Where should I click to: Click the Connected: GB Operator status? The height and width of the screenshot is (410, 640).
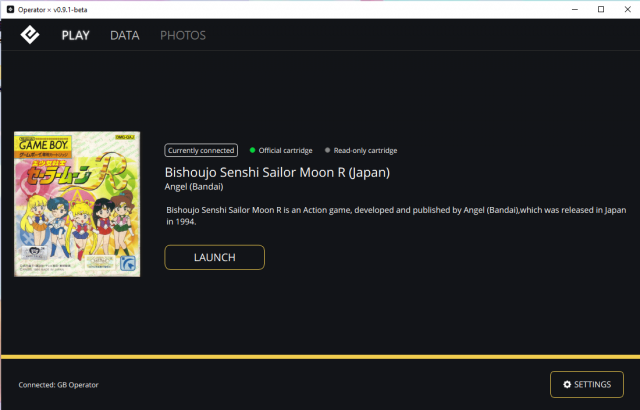coord(58,385)
